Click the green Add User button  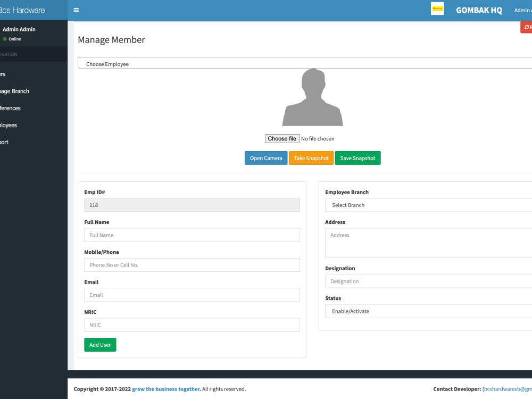tap(100, 345)
